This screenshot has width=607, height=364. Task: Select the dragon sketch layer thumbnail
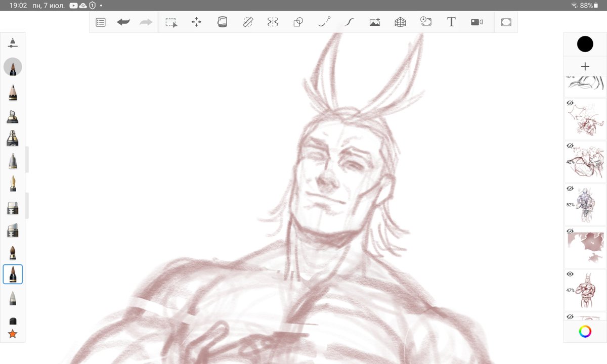(585, 119)
